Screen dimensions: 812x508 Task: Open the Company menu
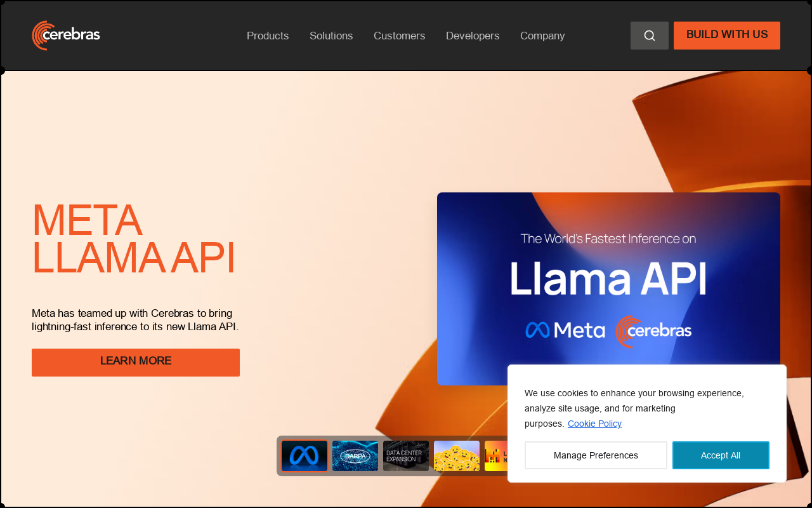[542, 36]
